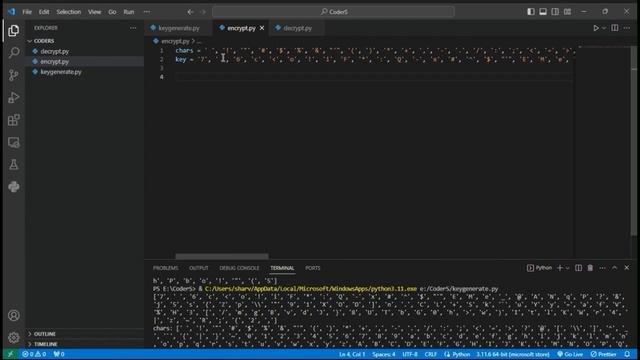Open the File menu
This screenshot has width=640, height=360.
tap(27, 12)
